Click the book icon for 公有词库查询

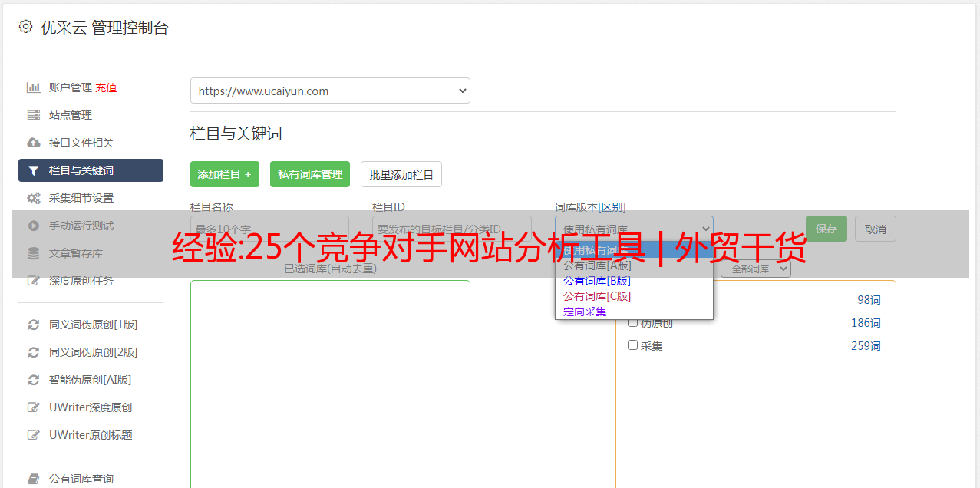click(34, 479)
